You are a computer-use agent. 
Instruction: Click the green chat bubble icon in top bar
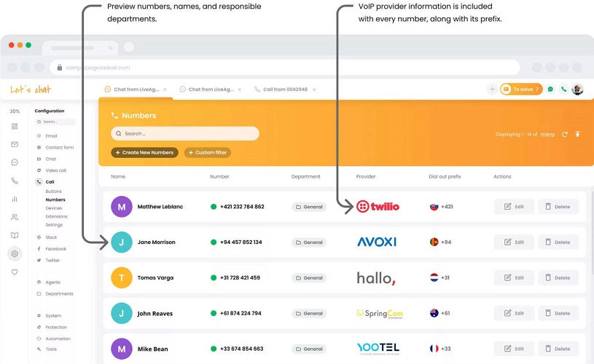tap(550, 90)
